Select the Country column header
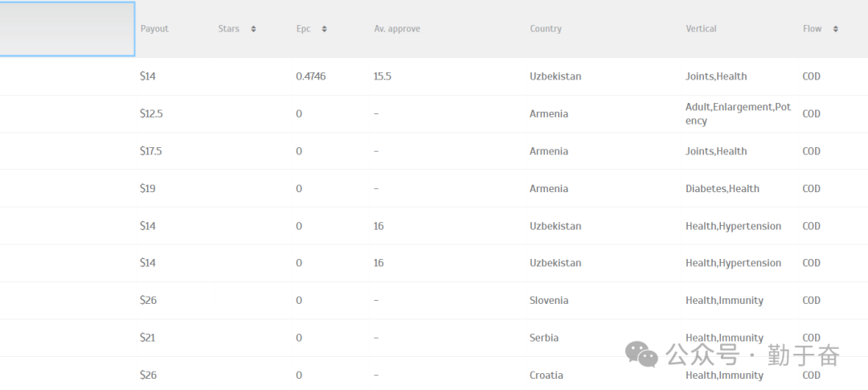The image size is (868, 390). (x=546, y=29)
